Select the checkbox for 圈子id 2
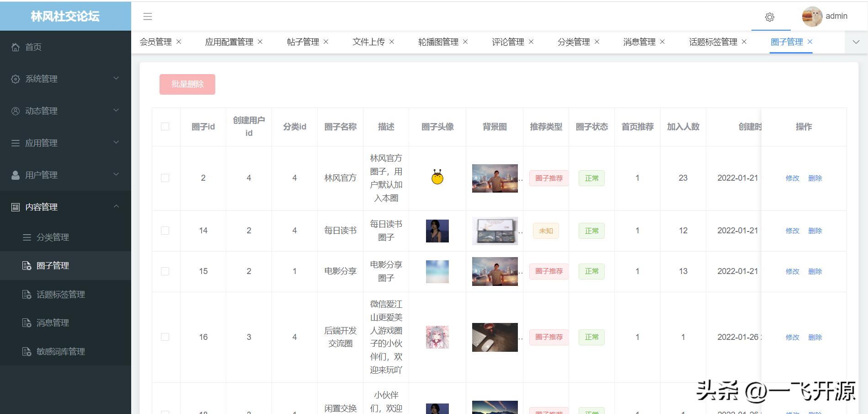 [x=165, y=178]
